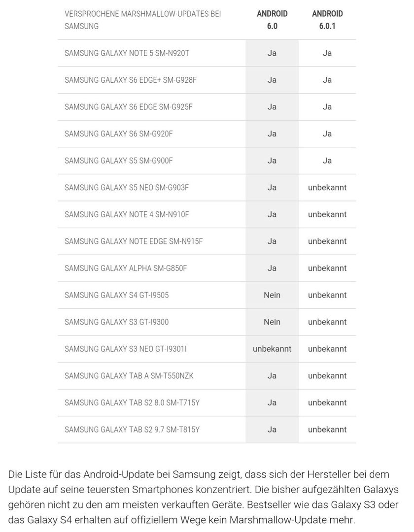
Task: Select Samsung Galaxy S5 SM-G900F row
Action: click(x=207, y=161)
